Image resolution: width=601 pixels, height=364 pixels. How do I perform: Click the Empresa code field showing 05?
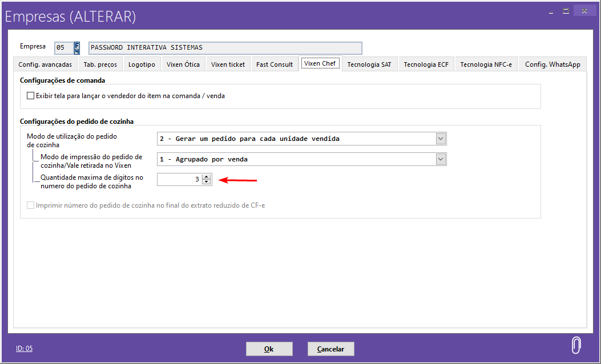pos(63,48)
